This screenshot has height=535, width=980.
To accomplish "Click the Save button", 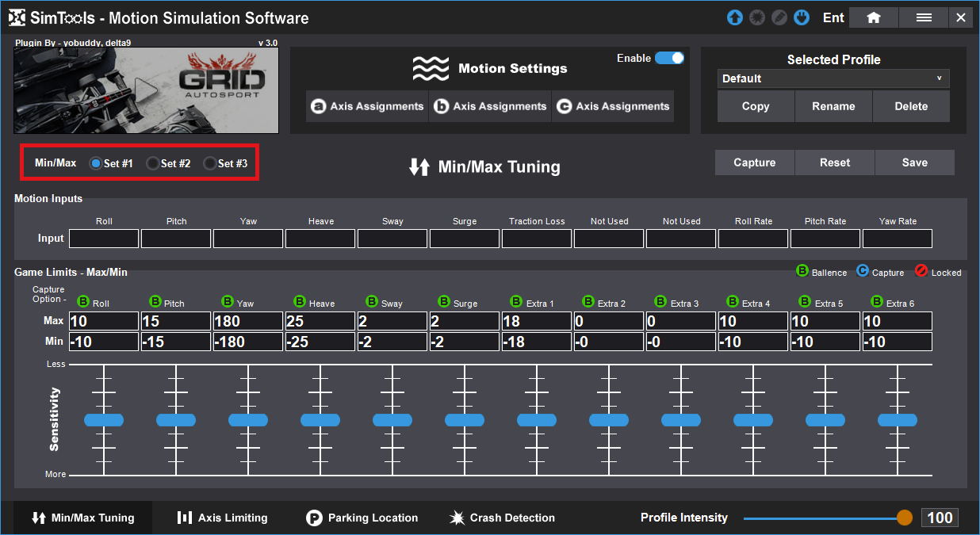I will (914, 162).
